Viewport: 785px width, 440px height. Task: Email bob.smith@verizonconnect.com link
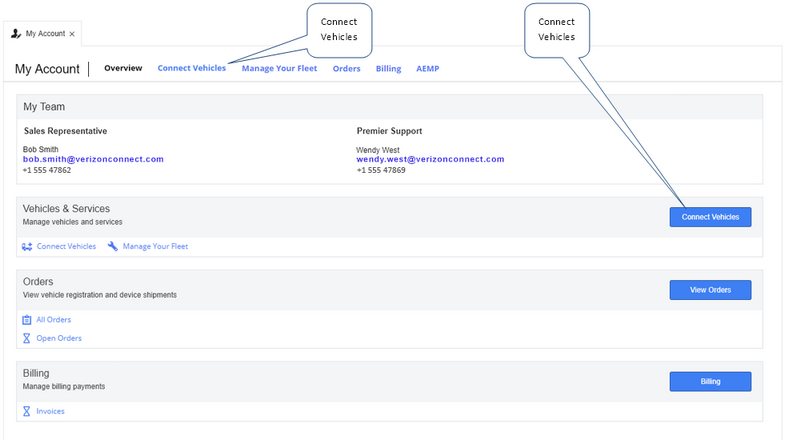click(93, 159)
